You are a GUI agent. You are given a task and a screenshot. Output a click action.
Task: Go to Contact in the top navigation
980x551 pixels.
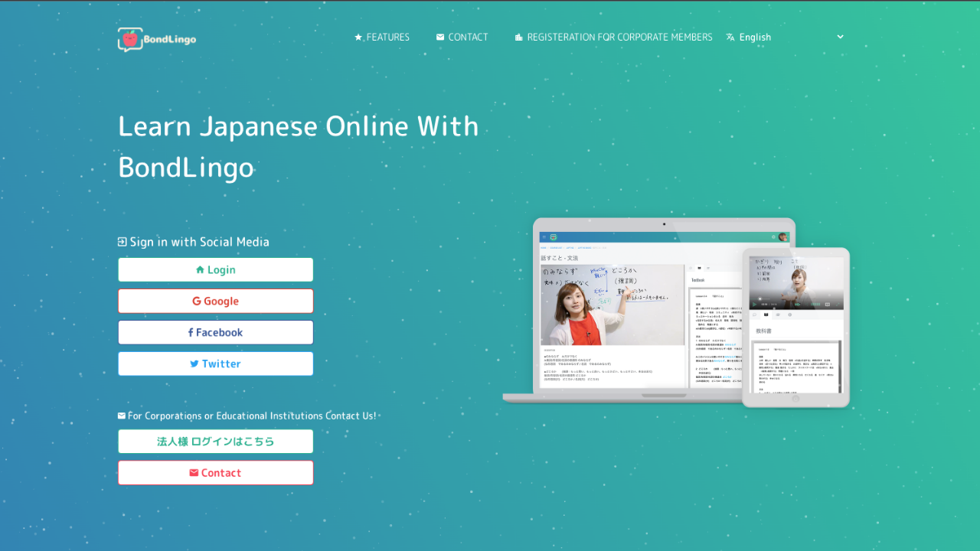[x=468, y=37]
